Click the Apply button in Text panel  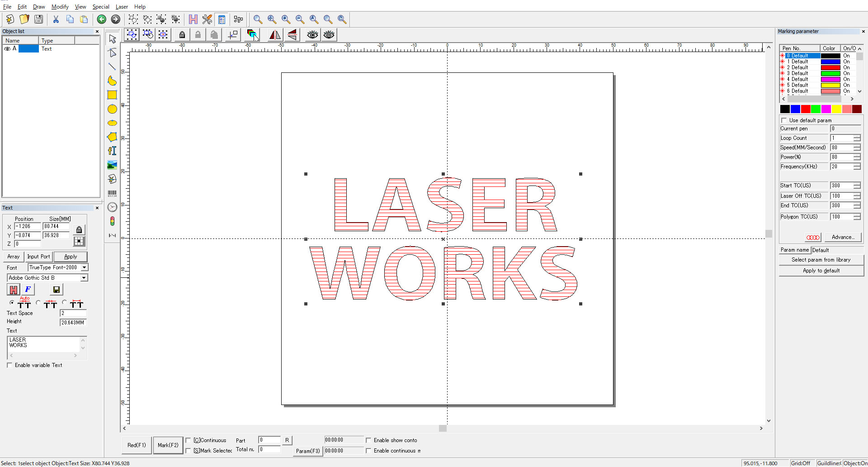(71, 257)
